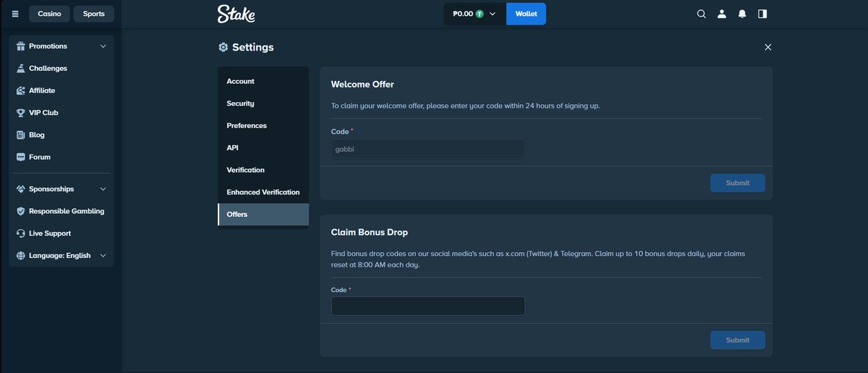The height and width of the screenshot is (373, 868).
Task: Open the user profile icon
Action: pos(721,14)
